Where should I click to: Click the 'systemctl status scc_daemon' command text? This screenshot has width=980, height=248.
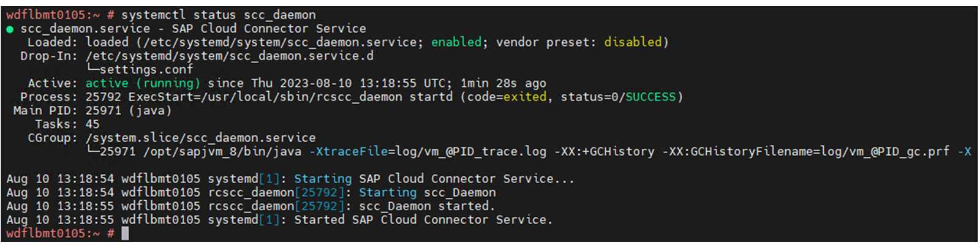pyautogui.click(x=219, y=15)
